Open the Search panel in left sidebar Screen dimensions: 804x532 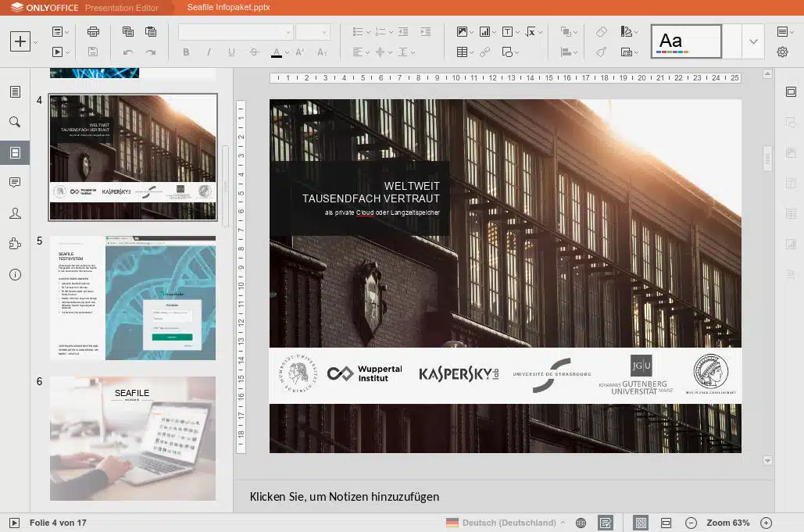[x=15, y=122]
